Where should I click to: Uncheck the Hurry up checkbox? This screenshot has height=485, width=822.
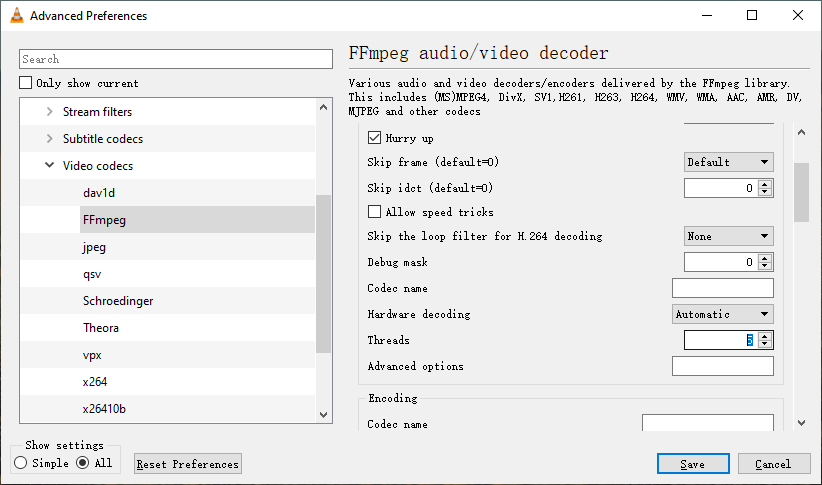pyautogui.click(x=374, y=138)
